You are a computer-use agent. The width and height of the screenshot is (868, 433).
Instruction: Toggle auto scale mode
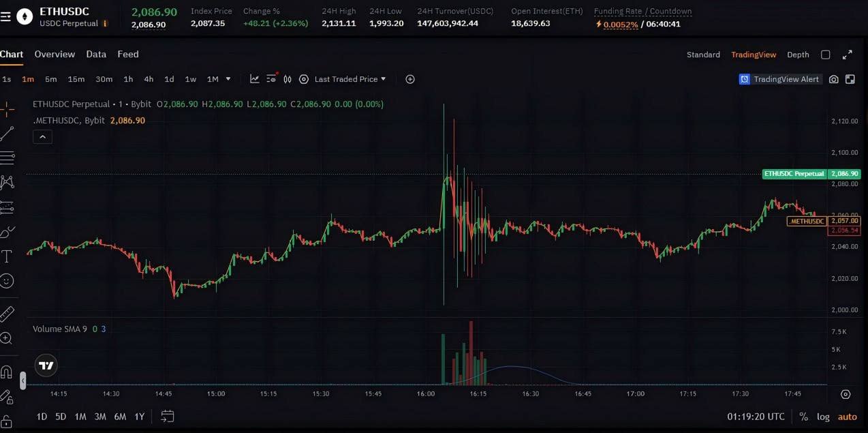click(848, 417)
